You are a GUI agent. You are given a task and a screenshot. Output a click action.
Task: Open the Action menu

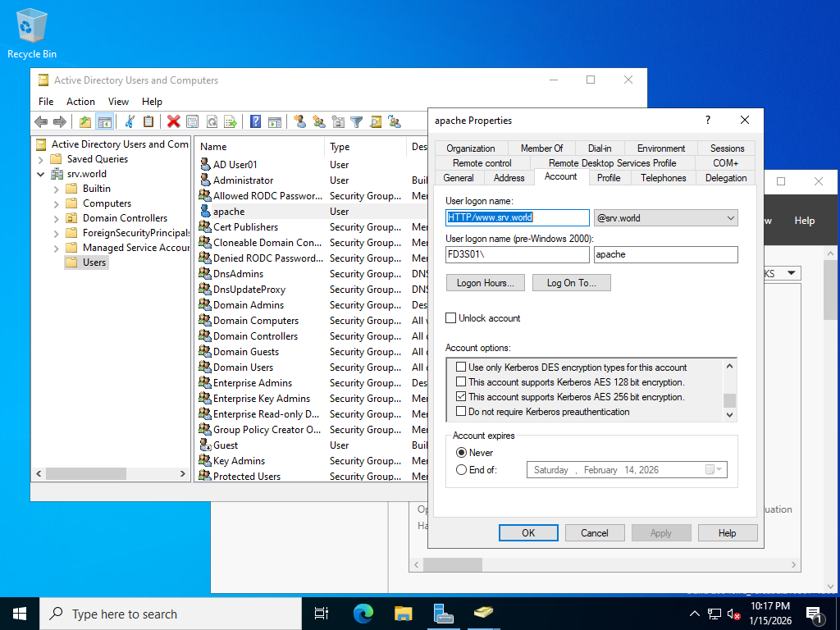tap(80, 102)
